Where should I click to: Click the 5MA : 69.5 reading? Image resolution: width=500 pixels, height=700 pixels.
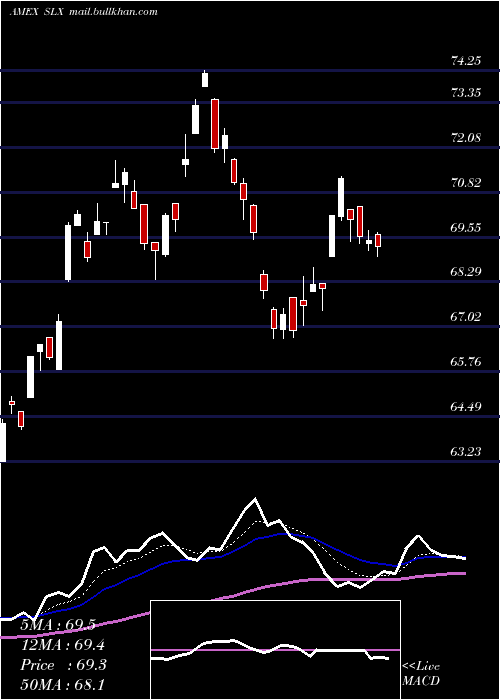(x=58, y=625)
